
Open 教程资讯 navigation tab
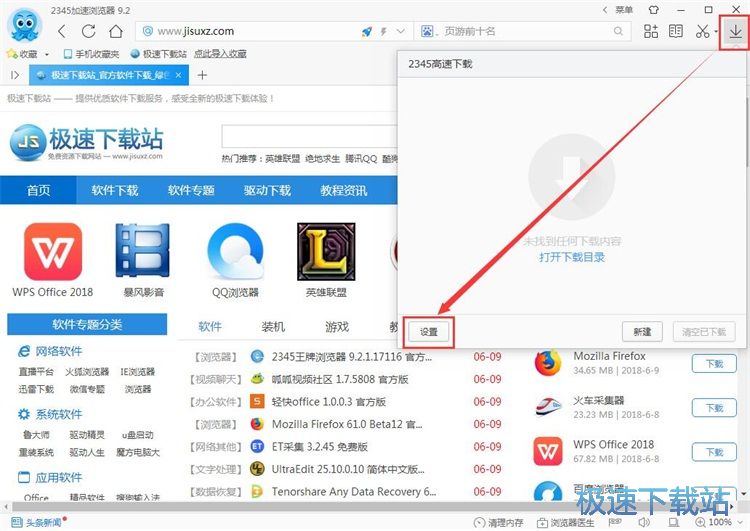click(344, 190)
